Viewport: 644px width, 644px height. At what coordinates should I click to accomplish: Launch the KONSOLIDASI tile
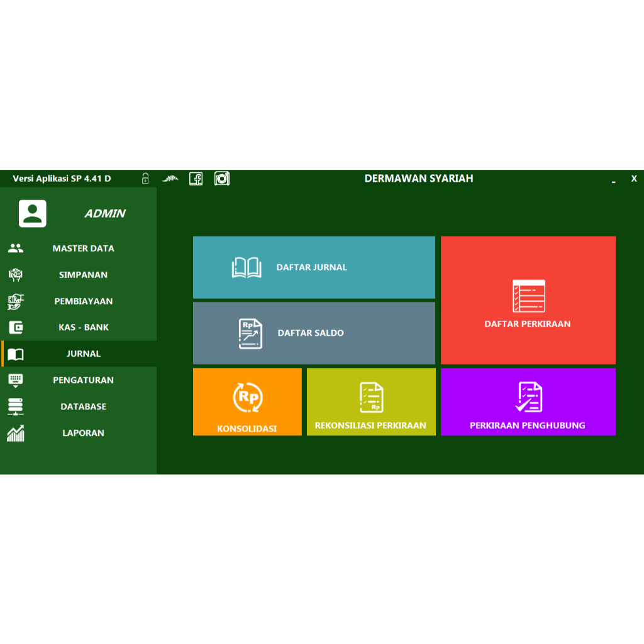click(247, 402)
